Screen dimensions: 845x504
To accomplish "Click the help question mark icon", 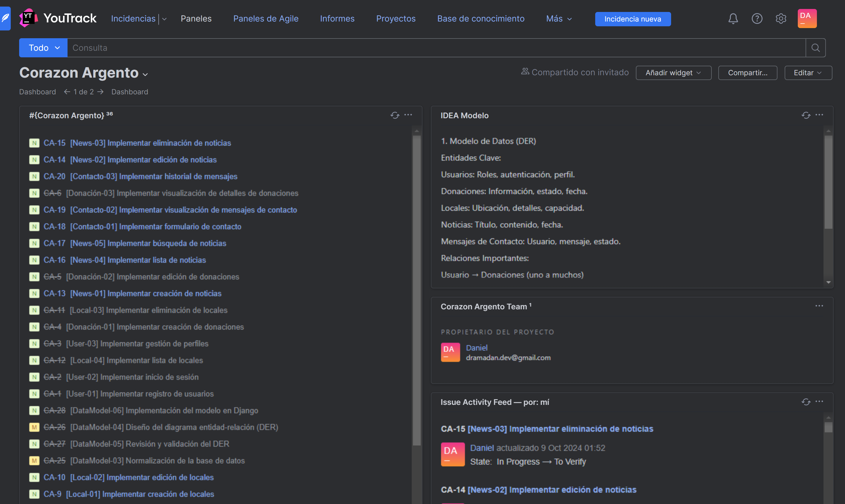I will [x=757, y=19].
